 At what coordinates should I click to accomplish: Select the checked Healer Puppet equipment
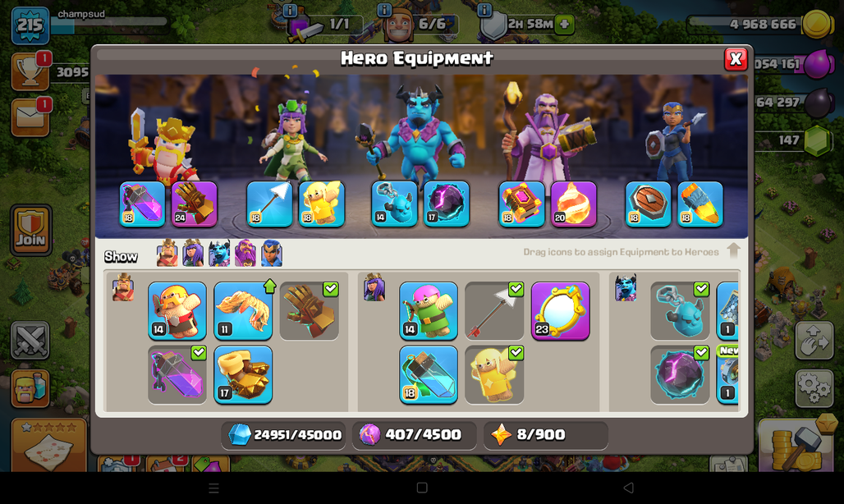click(494, 375)
